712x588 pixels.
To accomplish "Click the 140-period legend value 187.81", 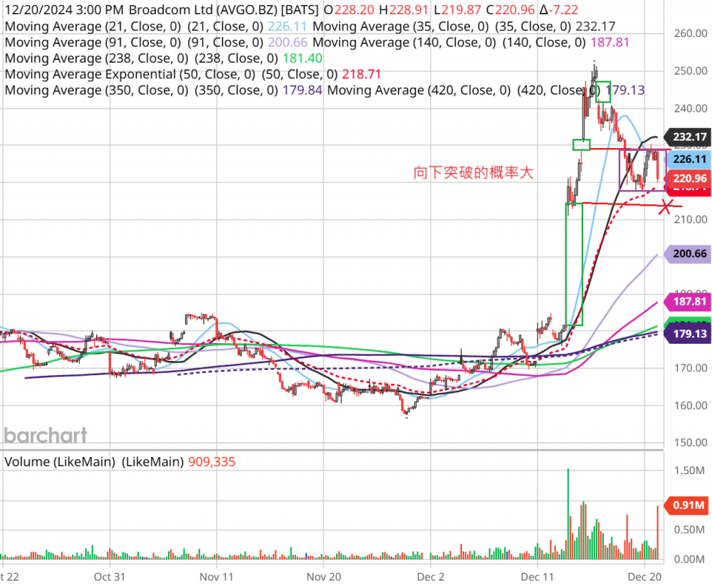I will coord(610,42).
